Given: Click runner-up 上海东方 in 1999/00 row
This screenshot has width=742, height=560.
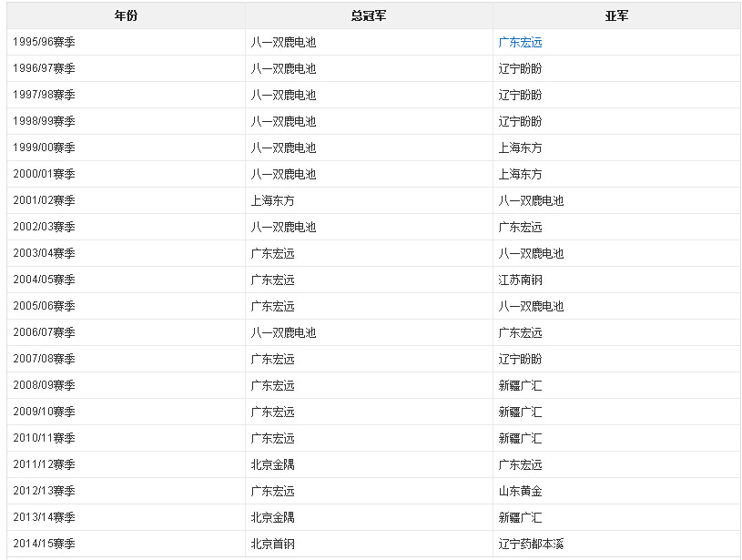Looking at the screenshot, I should [x=520, y=148].
